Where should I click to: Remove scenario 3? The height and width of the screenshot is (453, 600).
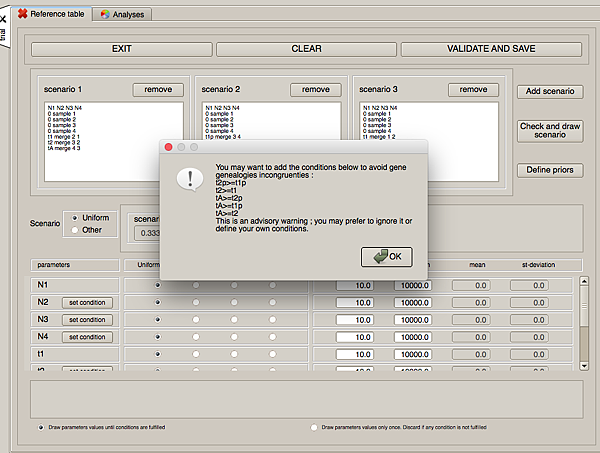473,90
